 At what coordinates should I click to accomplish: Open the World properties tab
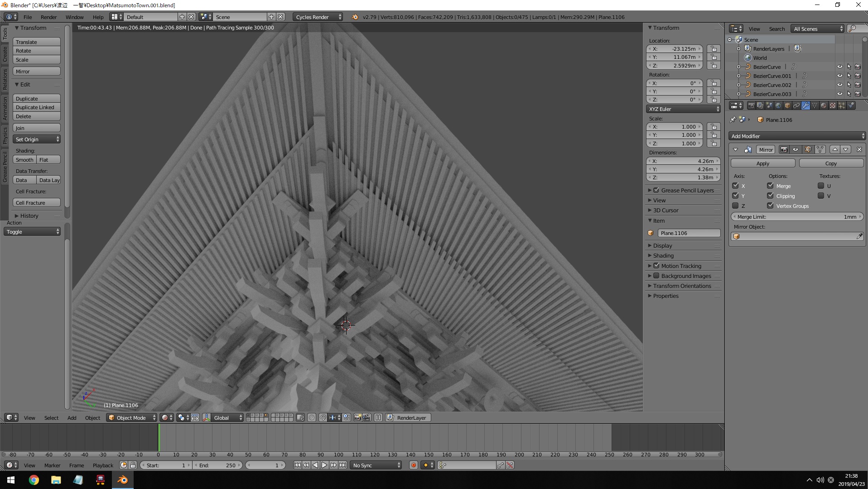pos(778,105)
